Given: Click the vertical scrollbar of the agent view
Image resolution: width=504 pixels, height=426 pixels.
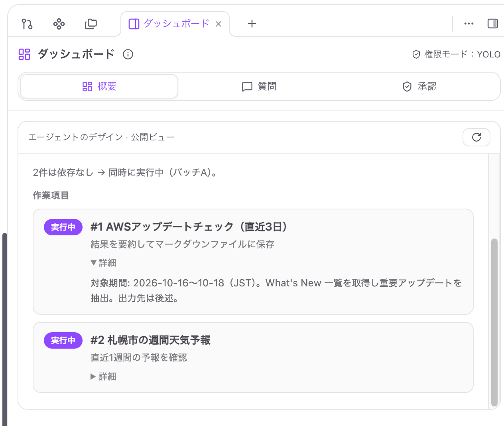Looking at the screenshot, I should point(494,322).
